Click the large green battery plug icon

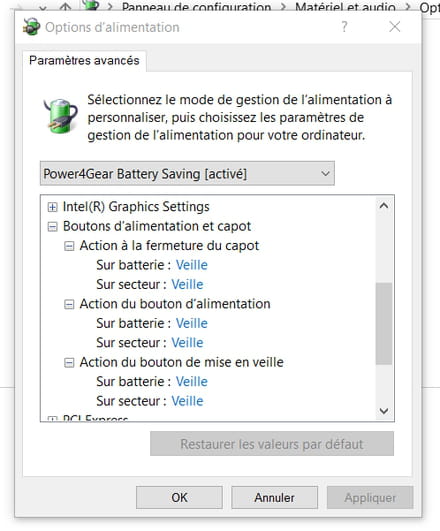(61, 116)
